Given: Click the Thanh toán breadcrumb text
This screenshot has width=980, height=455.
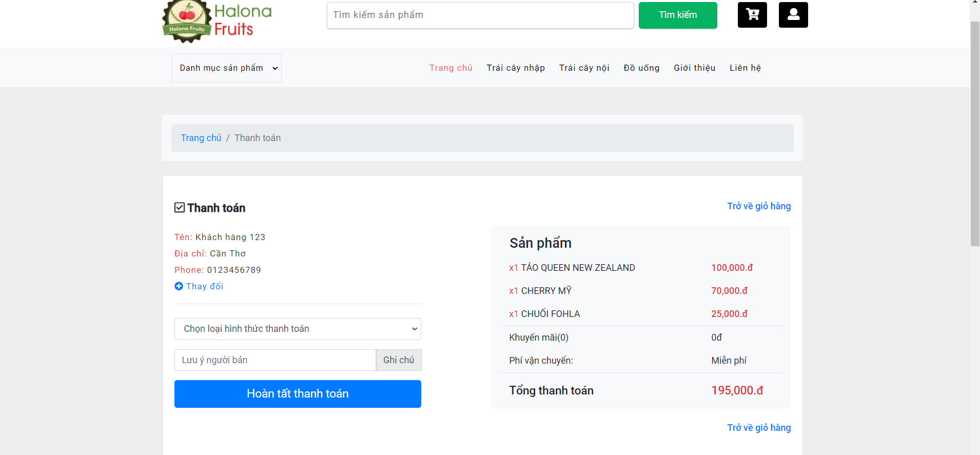Looking at the screenshot, I should [258, 138].
